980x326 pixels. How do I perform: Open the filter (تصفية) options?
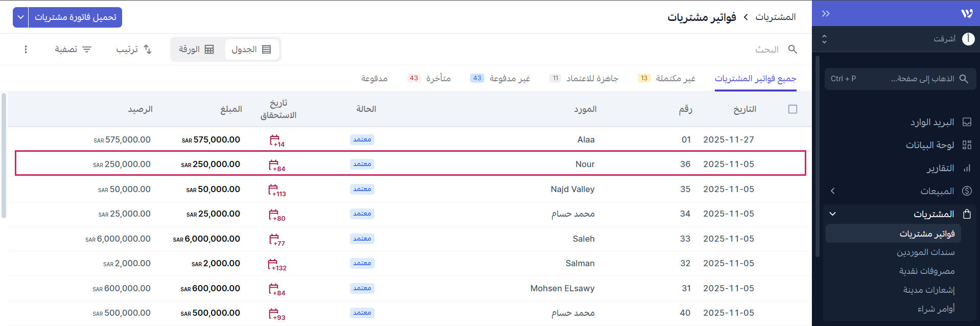pyautogui.click(x=73, y=49)
